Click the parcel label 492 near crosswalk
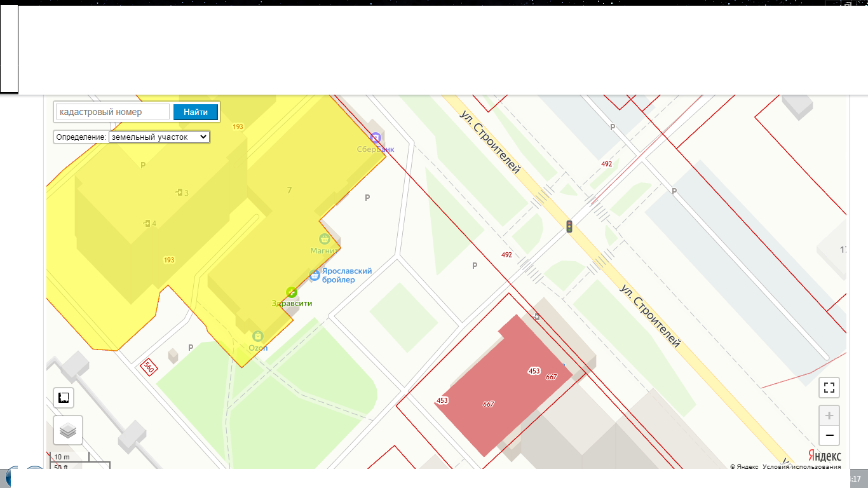This screenshot has width=868, height=488. point(506,255)
